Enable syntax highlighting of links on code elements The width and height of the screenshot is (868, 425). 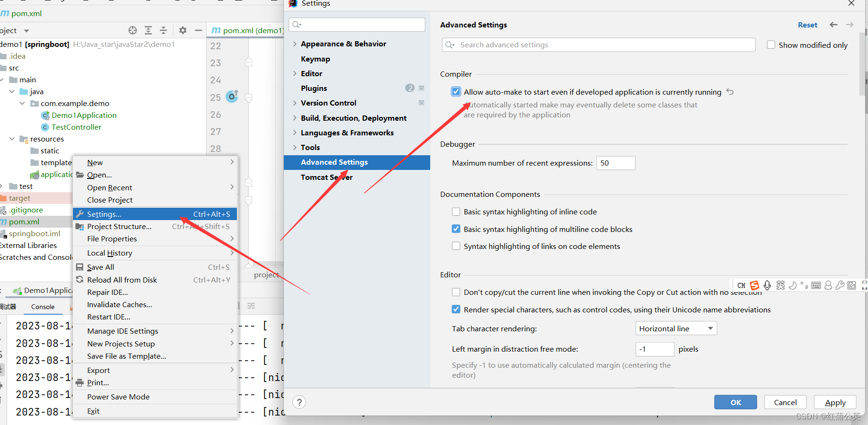coord(456,246)
